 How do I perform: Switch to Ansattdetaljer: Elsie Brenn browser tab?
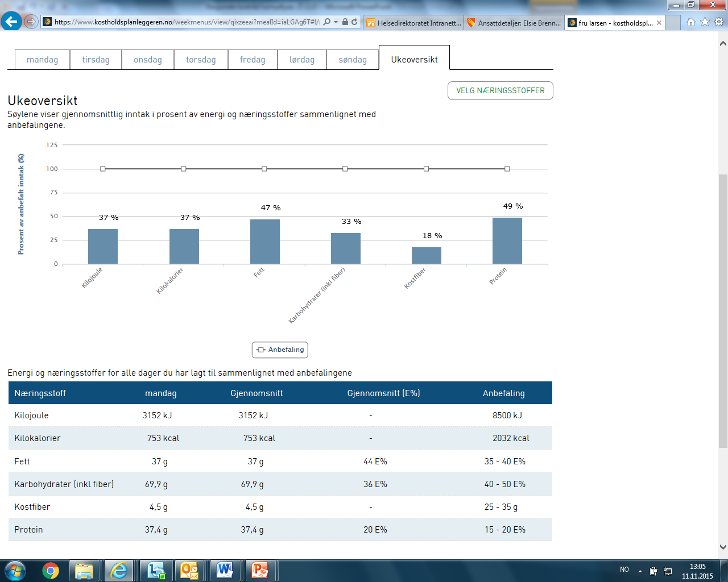[x=514, y=23]
